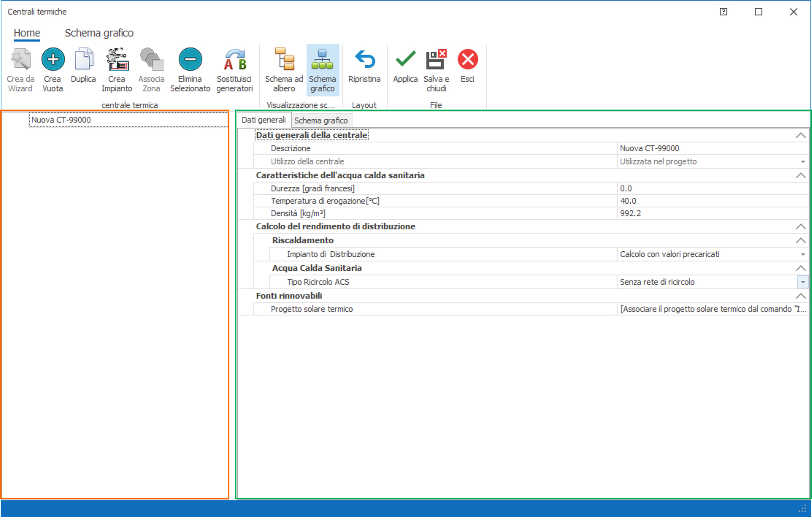
Task: Select the Schema grafico view icon
Action: click(322, 60)
